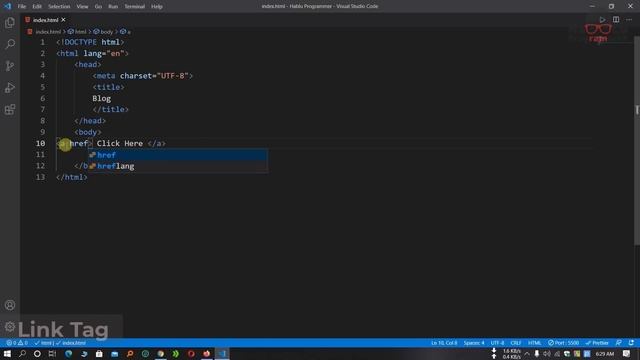Click the Click Here text on line 10
The height and width of the screenshot is (360, 640).
[120, 143]
